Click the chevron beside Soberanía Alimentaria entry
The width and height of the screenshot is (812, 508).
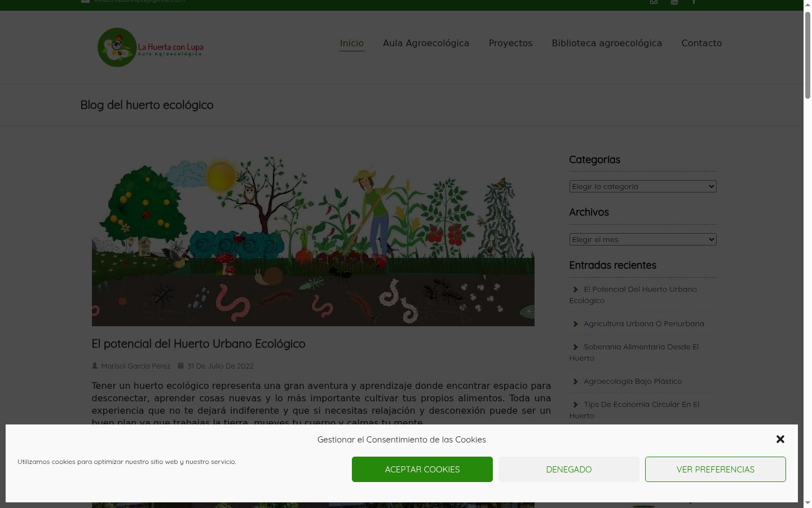[x=575, y=347]
